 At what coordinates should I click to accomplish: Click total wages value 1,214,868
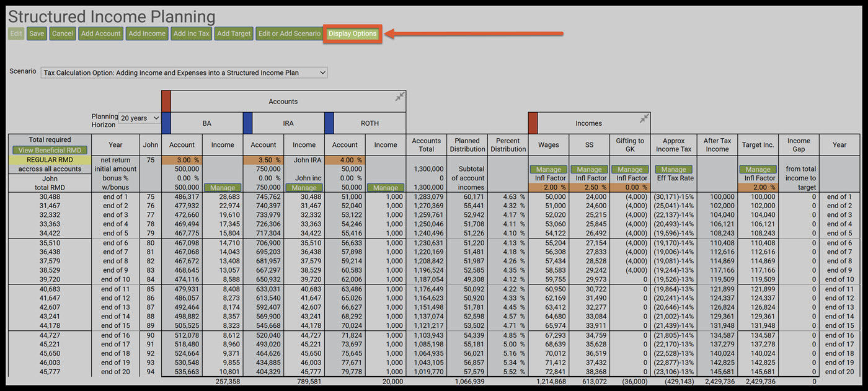pyautogui.click(x=551, y=382)
